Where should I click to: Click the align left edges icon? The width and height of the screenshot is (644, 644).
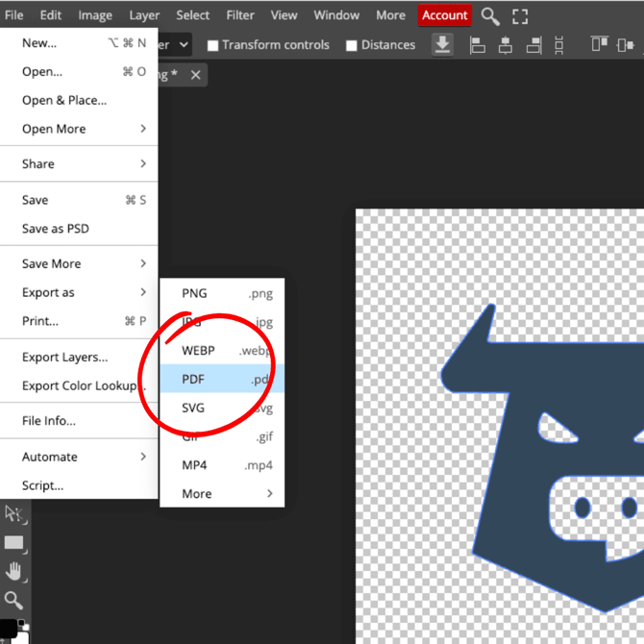(477, 45)
